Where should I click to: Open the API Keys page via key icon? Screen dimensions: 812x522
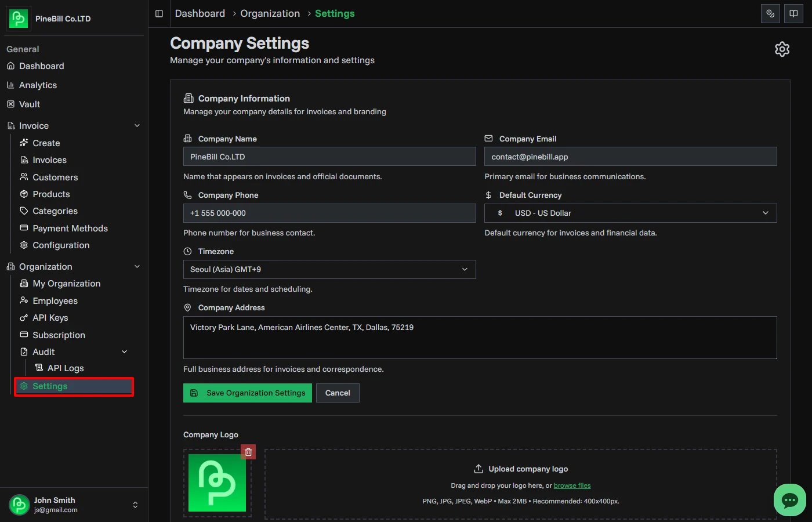tap(24, 317)
